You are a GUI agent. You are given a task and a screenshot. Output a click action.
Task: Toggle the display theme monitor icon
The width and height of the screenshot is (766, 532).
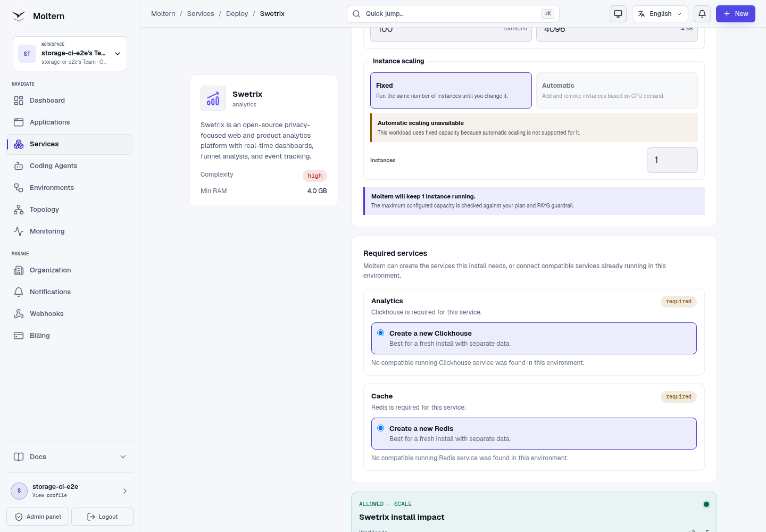(x=618, y=14)
